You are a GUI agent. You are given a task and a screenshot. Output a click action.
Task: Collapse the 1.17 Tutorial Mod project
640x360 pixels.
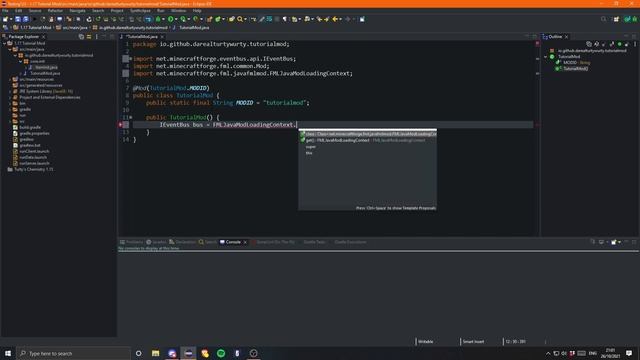click(x=4, y=43)
